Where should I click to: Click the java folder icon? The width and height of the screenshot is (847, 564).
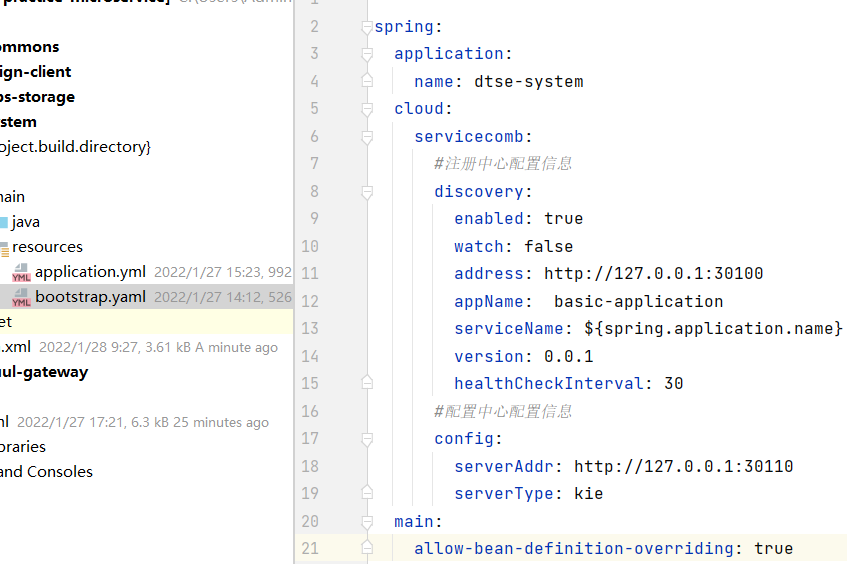coord(3,222)
